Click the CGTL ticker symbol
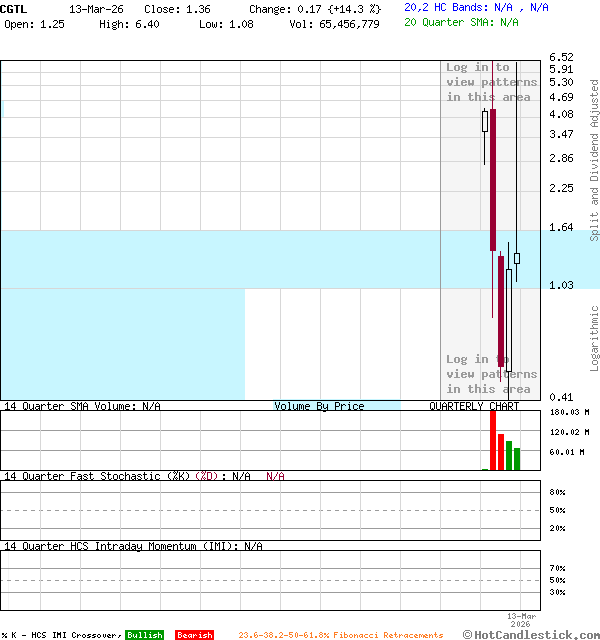This screenshot has height=640, width=600. click(15, 8)
